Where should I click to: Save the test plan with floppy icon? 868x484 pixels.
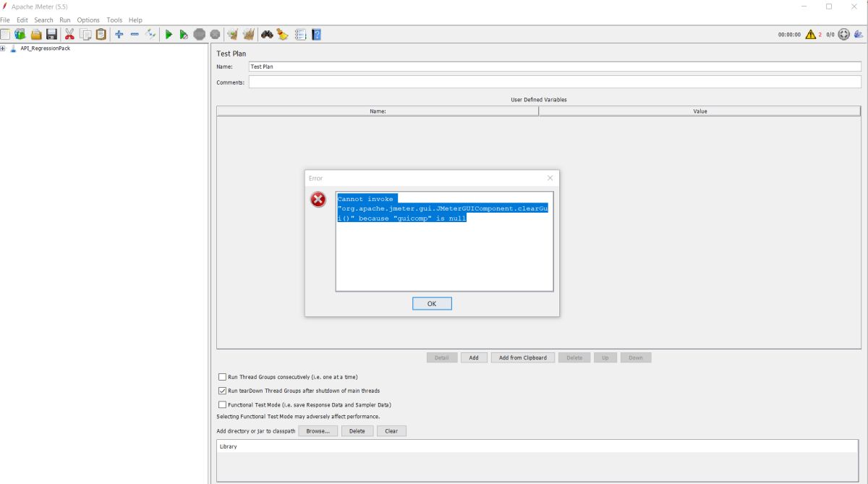[51, 34]
